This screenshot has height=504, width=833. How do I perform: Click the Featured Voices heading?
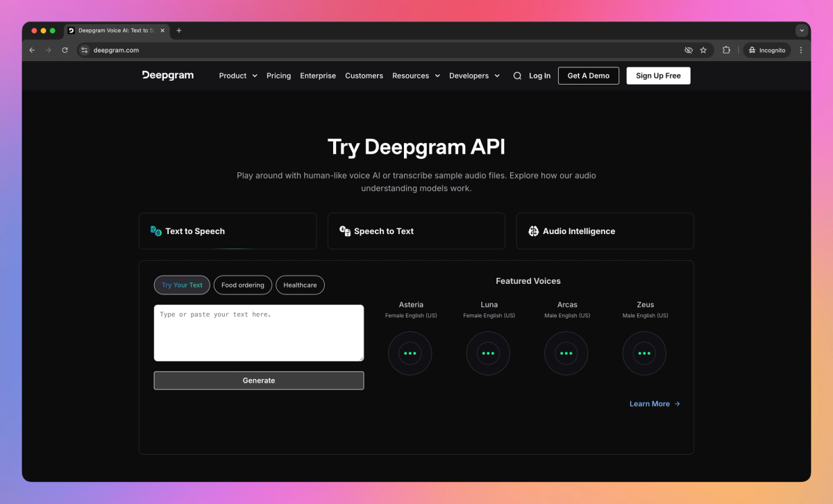coord(528,281)
